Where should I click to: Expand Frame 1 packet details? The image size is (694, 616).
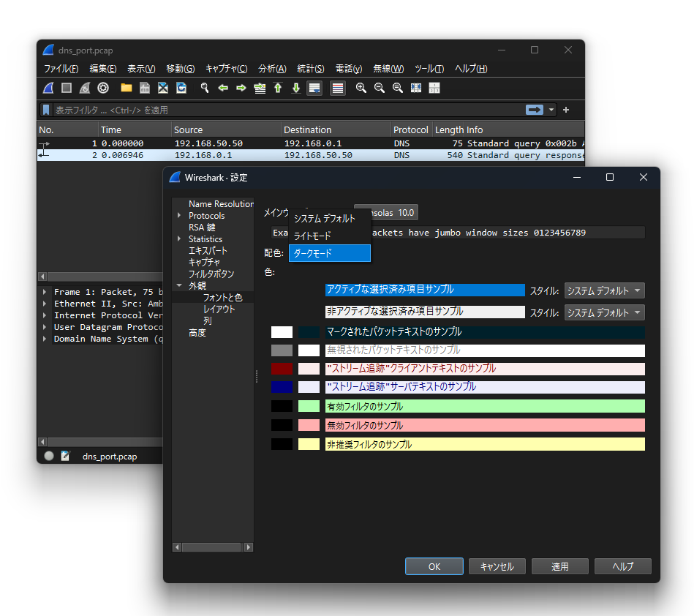[x=45, y=292]
